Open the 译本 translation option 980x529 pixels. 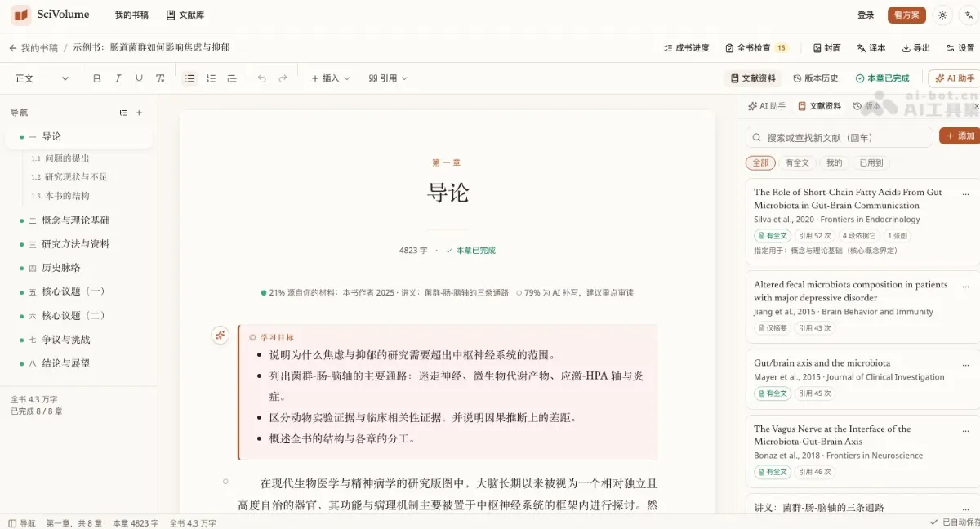tap(871, 48)
